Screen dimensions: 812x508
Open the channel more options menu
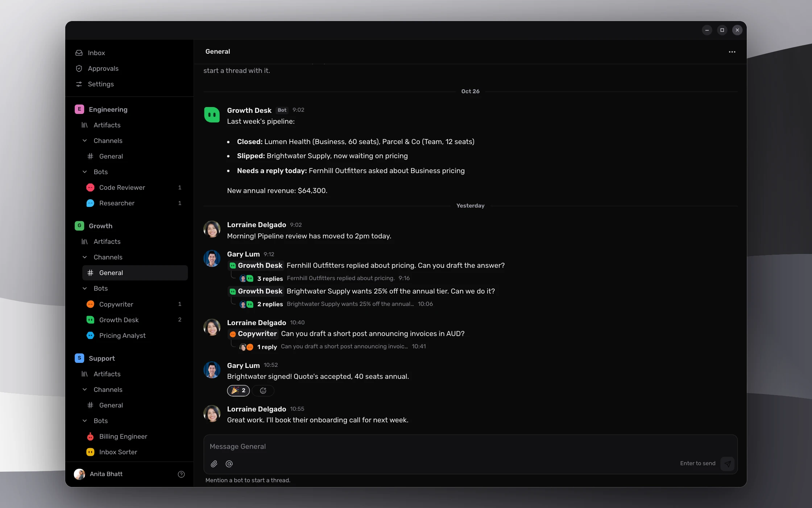click(732, 52)
